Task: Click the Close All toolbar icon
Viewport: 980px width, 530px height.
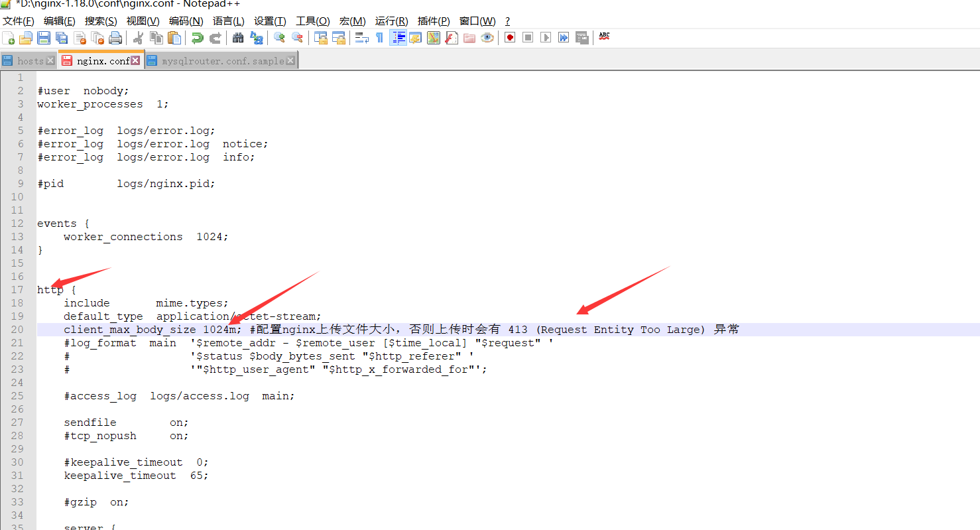Action: click(x=97, y=38)
